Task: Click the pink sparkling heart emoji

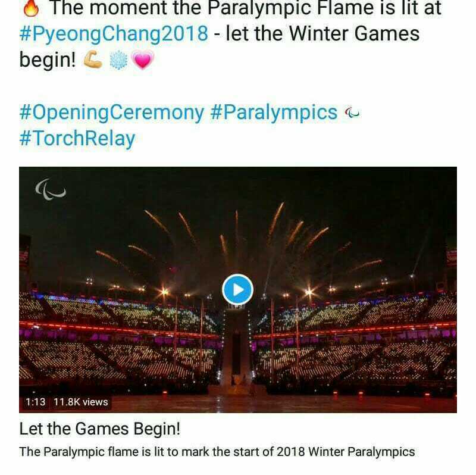Action: coord(143,61)
